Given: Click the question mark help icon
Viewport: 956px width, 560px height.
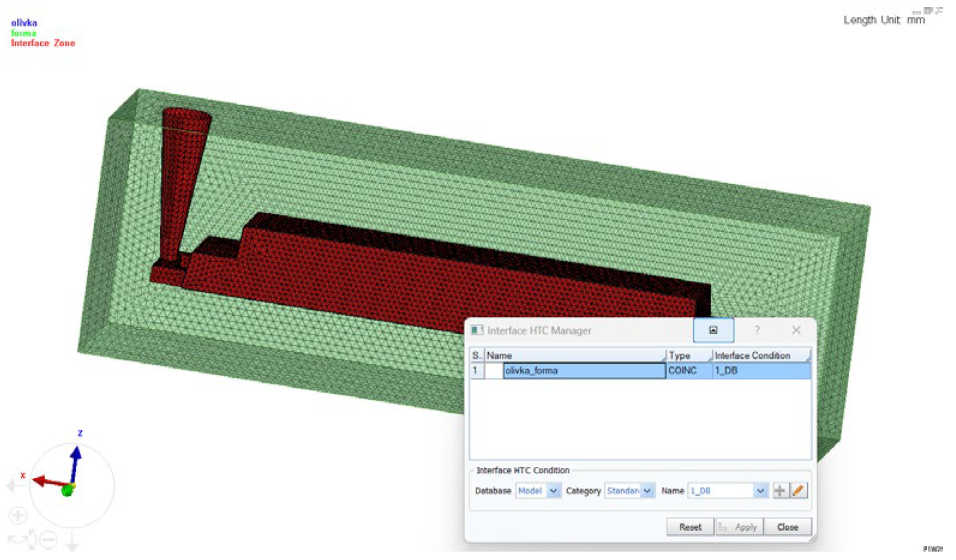Looking at the screenshot, I should pyautogui.click(x=757, y=330).
